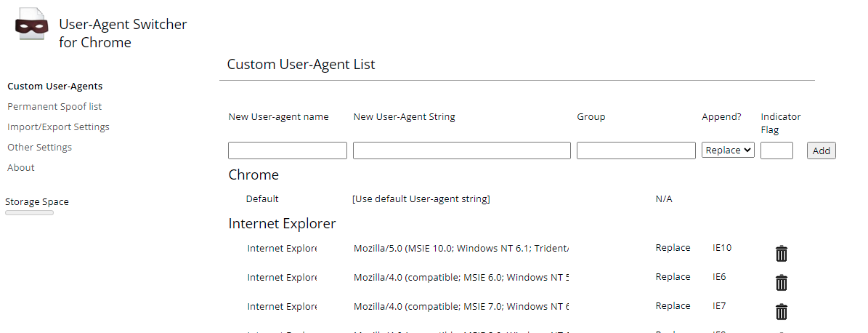Click the Internet Explorer name in IE10 row
Viewport: 868px width, 333px height.
(x=282, y=248)
